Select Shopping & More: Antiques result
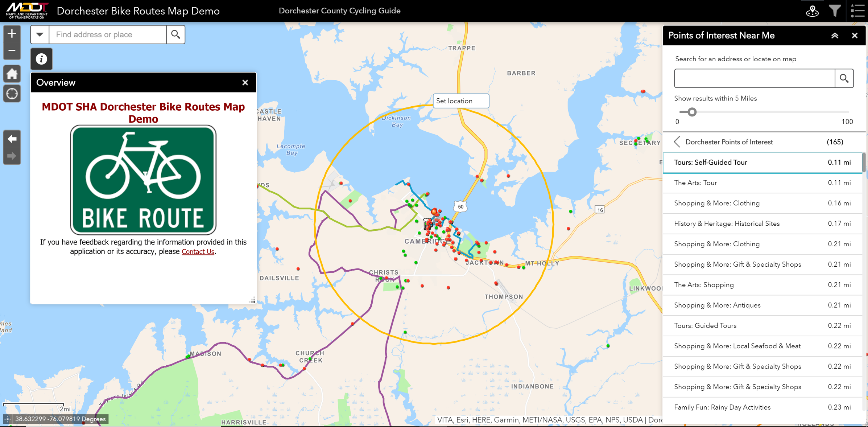868x427 pixels. click(x=762, y=305)
